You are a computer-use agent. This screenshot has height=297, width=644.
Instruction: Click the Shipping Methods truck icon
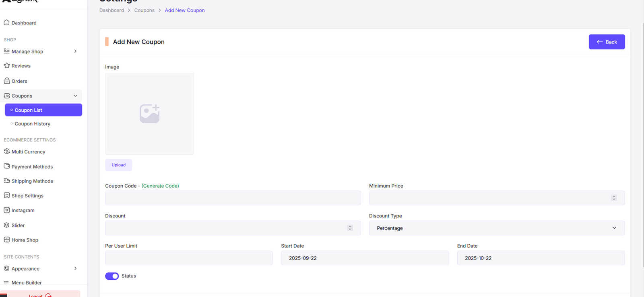click(x=6, y=181)
